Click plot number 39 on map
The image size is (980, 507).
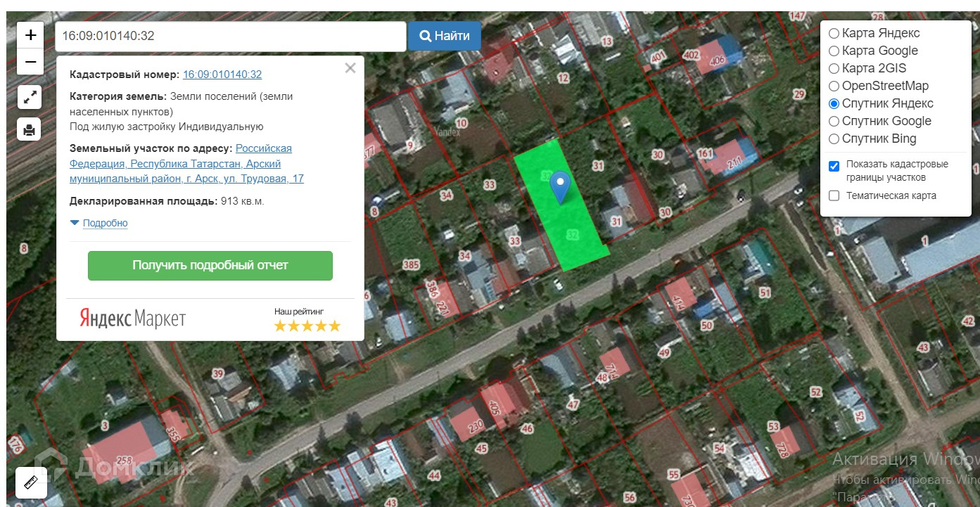(218, 373)
